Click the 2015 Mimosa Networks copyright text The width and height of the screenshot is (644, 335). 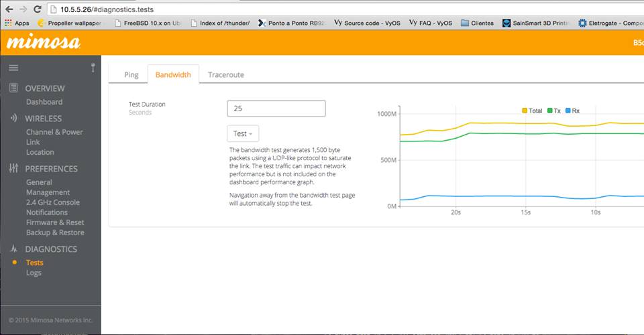[51, 320]
